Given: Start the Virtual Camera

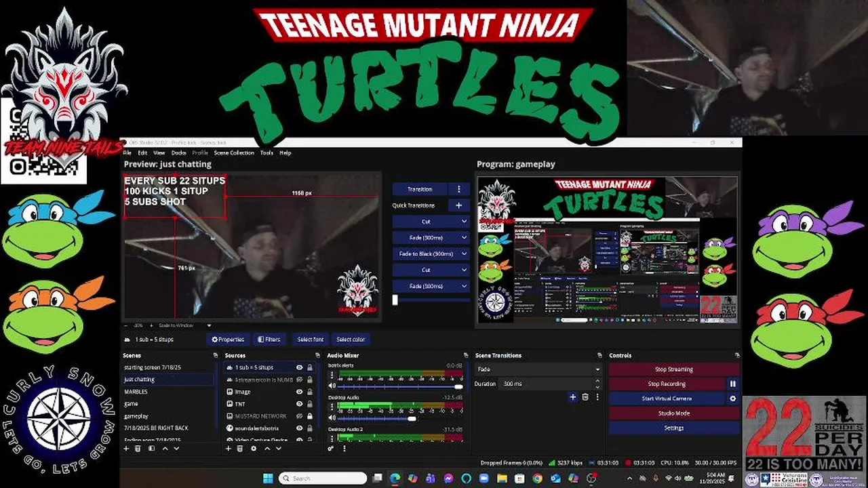Looking at the screenshot, I should click(x=667, y=399).
